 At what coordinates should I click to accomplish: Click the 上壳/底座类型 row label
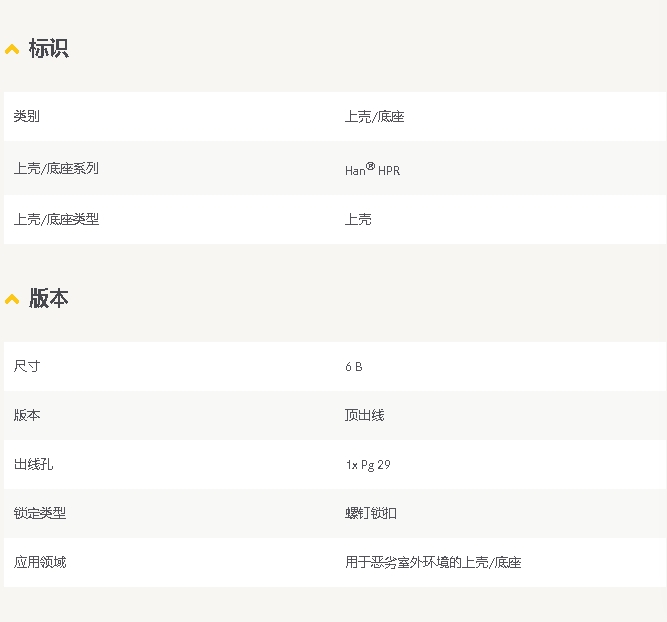pyautogui.click(x=56, y=220)
